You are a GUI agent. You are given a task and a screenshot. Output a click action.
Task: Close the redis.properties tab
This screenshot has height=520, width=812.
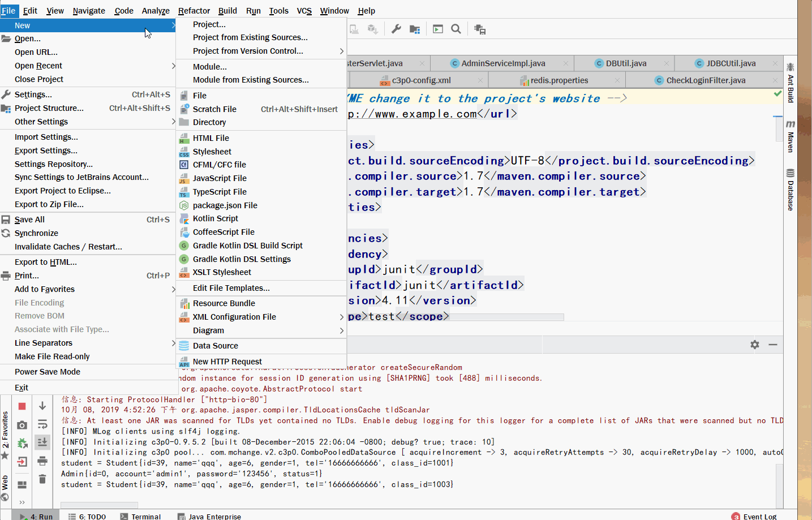617,80
